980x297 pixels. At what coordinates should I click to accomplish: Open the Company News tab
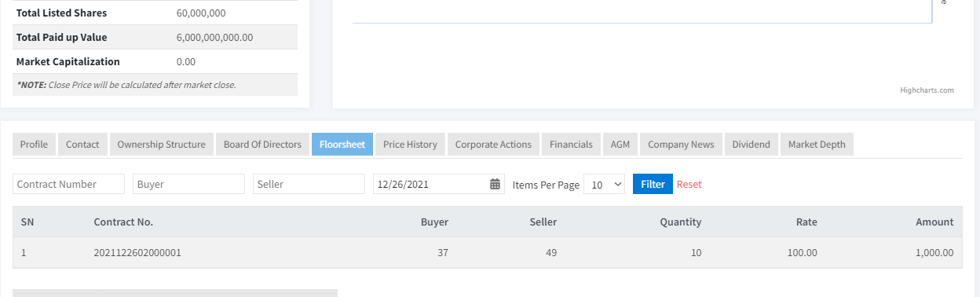[681, 145]
